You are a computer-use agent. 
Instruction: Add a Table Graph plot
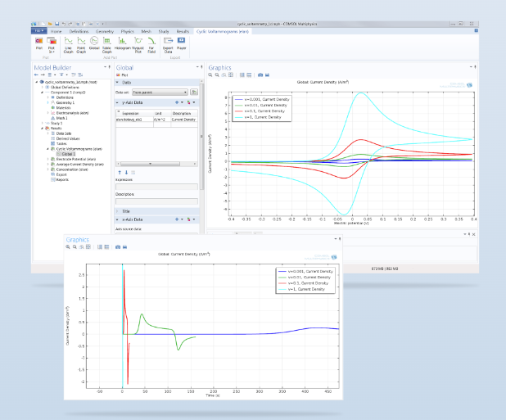click(106, 45)
